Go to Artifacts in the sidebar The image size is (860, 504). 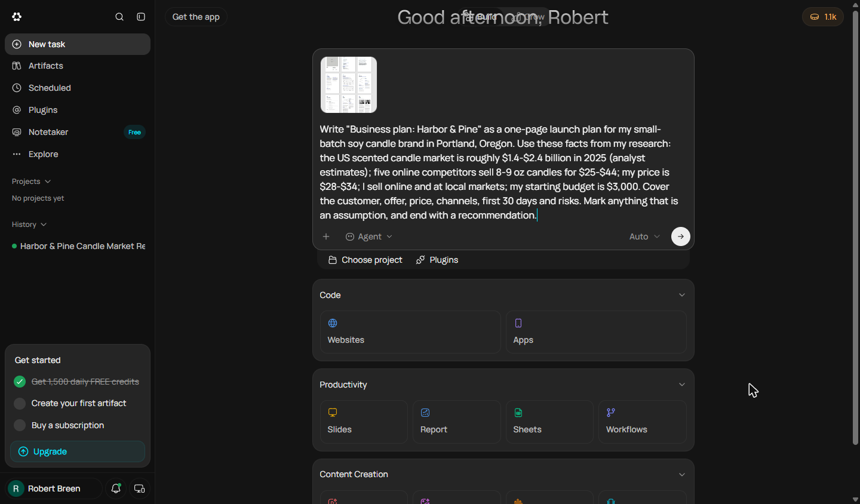coord(78,66)
